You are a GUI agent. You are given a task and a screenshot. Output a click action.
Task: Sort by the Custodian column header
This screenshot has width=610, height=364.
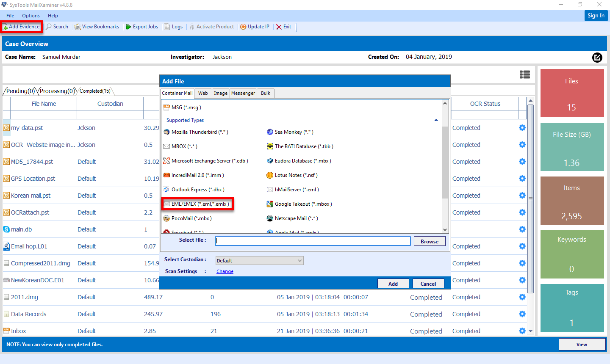[x=110, y=104]
